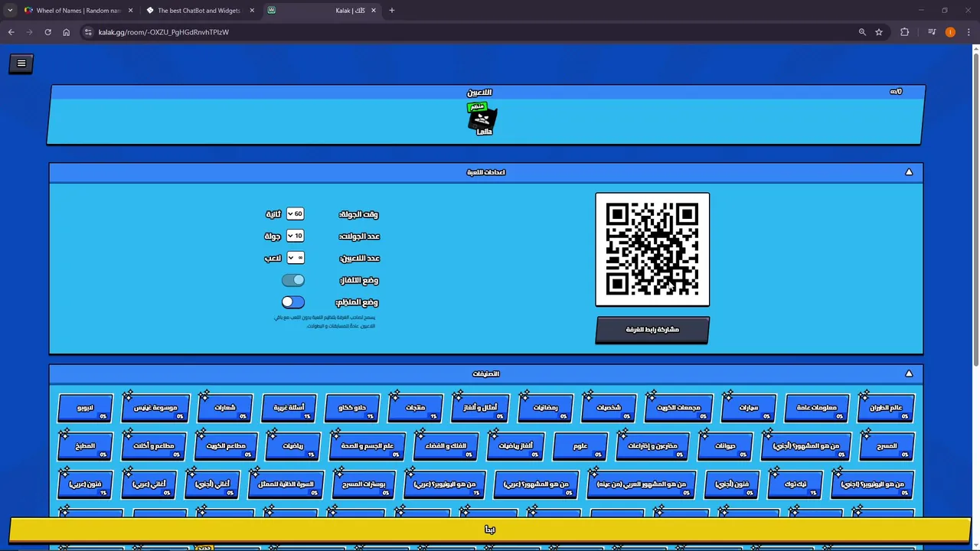Select the موسوعة غينيس category
This screenshot has height=551, width=980.
point(155,408)
